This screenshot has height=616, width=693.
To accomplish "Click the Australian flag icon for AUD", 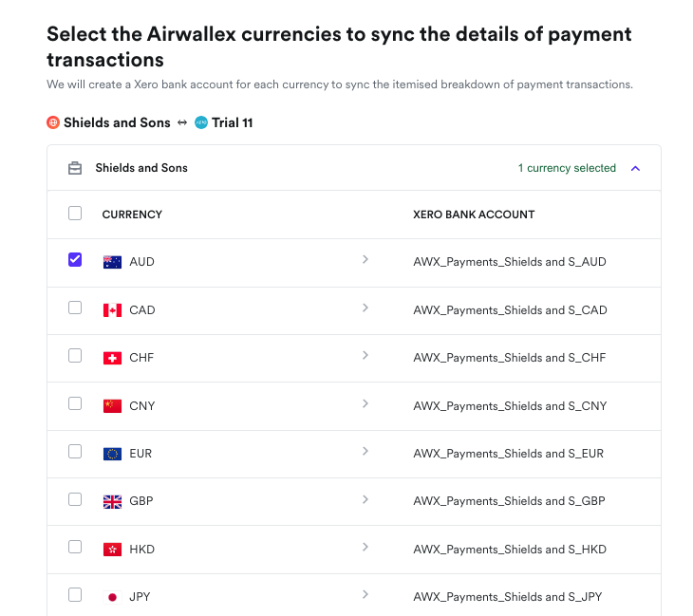I will click(x=112, y=262).
